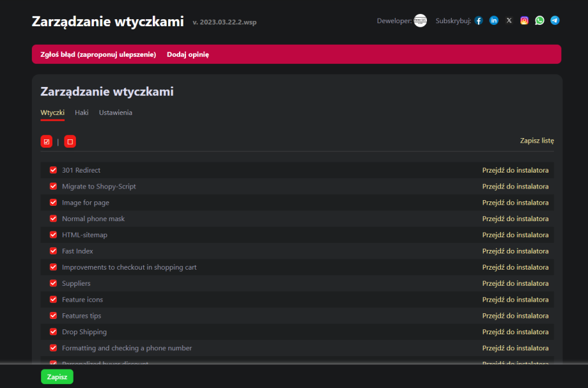This screenshot has height=388, width=588.
Task: Open the developer's Facebook page icon
Action: tap(479, 20)
